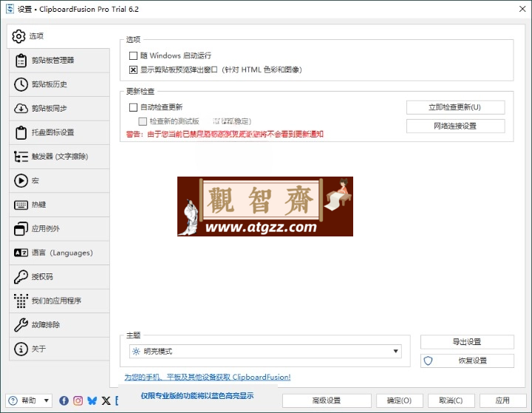The image size is (532, 413).
Task: Open the 应用例外 tab
Action: (59, 229)
